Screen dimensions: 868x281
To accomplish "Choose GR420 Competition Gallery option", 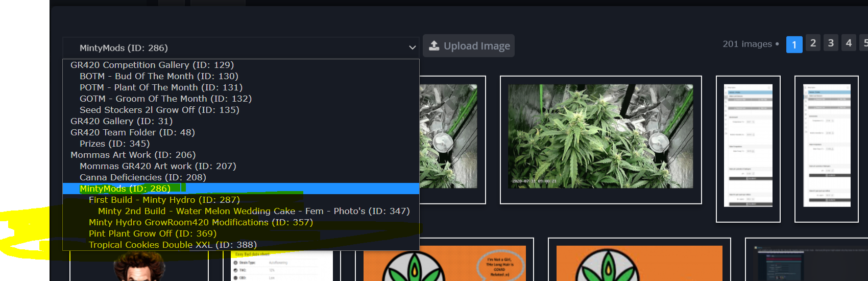I will click(152, 65).
